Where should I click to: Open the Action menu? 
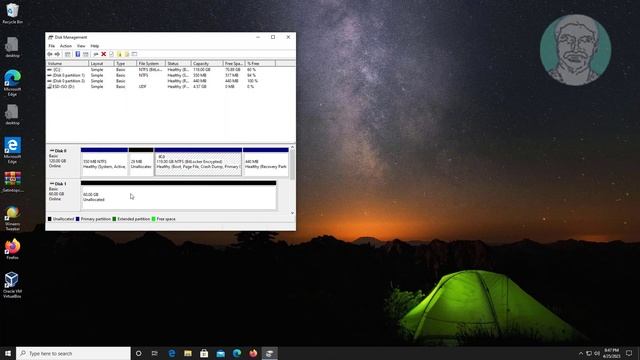point(66,46)
